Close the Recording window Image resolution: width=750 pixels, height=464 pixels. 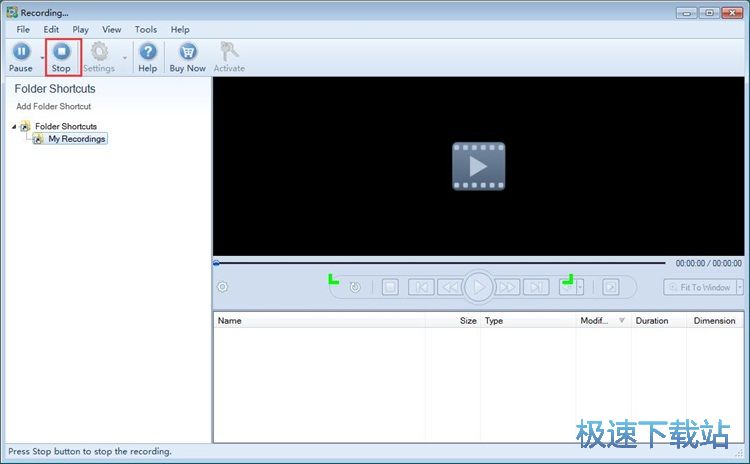(x=732, y=13)
